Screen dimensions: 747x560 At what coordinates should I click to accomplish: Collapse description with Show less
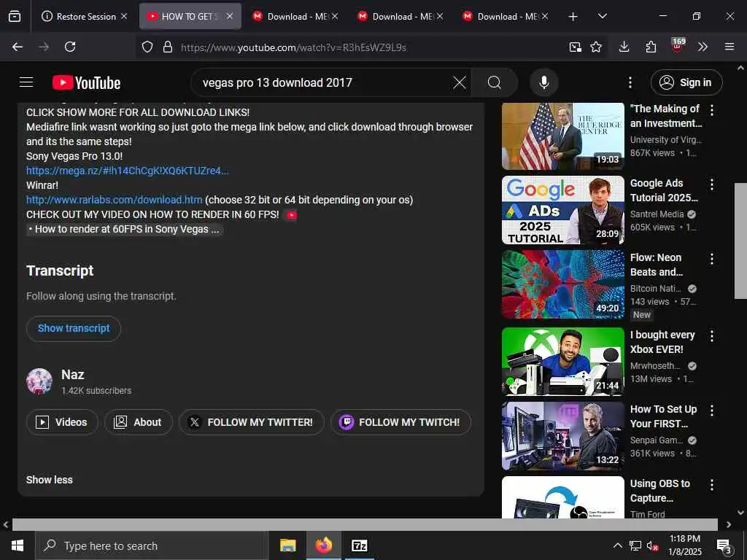(x=50, y=480)
